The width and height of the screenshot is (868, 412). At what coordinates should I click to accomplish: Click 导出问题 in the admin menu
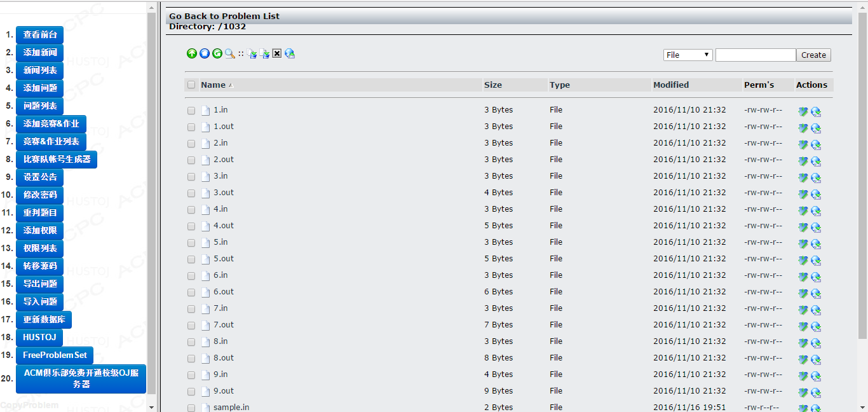tap(40, 284)
